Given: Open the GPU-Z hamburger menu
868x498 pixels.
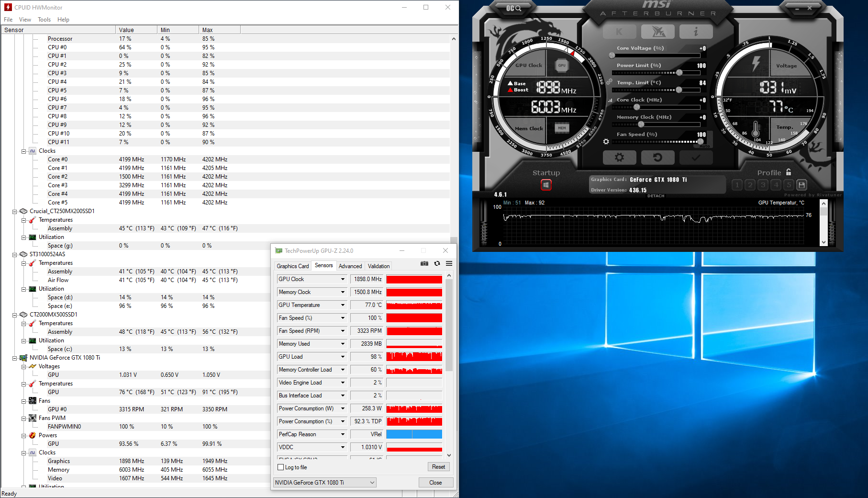Looking at the screenshot, I should (449, 263).
